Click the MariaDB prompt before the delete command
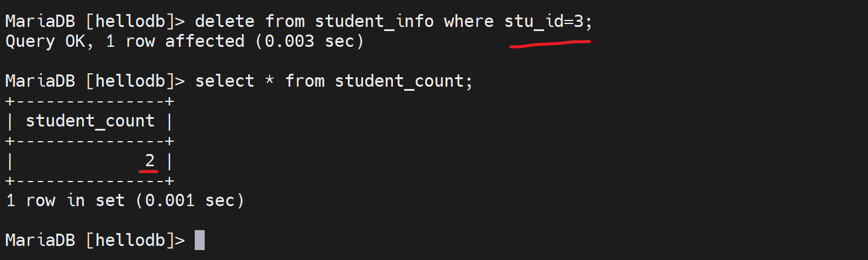 coord(40,22)
